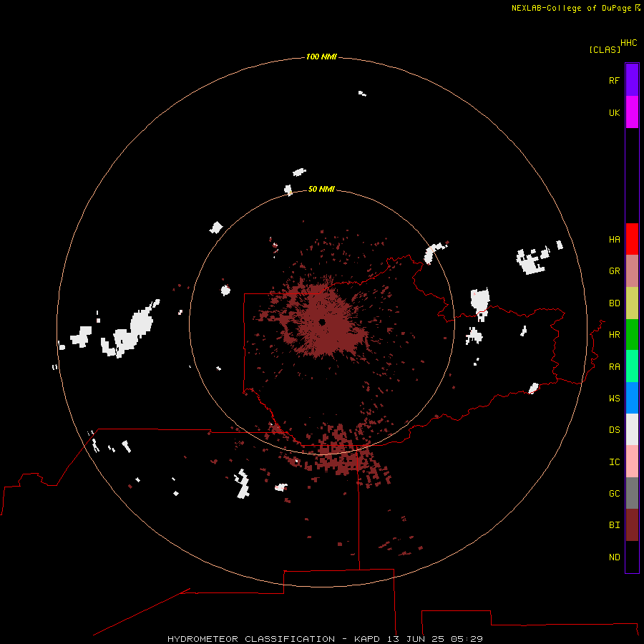
Task: Click the NEXLAB-College of DuPage credit text
Action: pyautogui.click(x=571, y=8)
